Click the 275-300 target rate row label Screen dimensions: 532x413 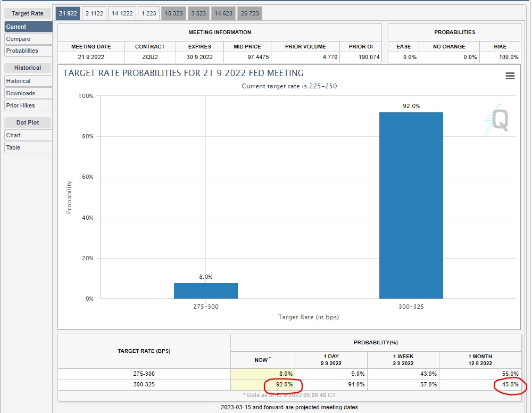point(144,374)
